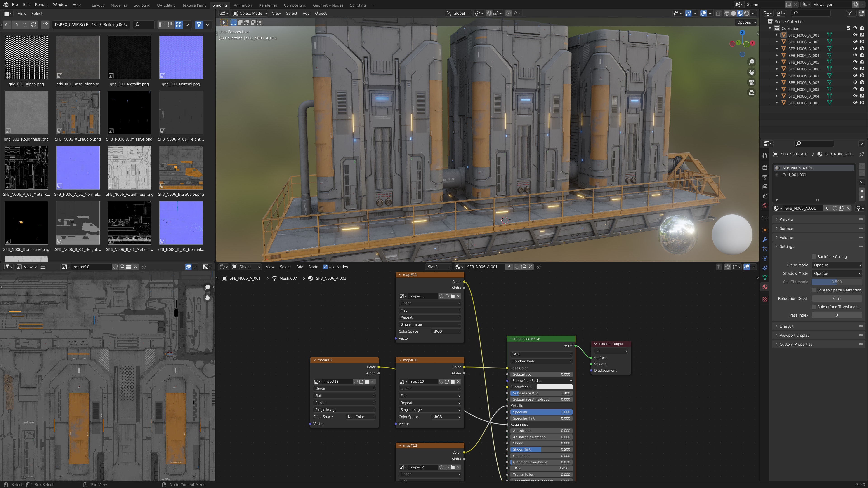Add a new material slot
This screenshot has width=868, height=488.
click(862, 166)
